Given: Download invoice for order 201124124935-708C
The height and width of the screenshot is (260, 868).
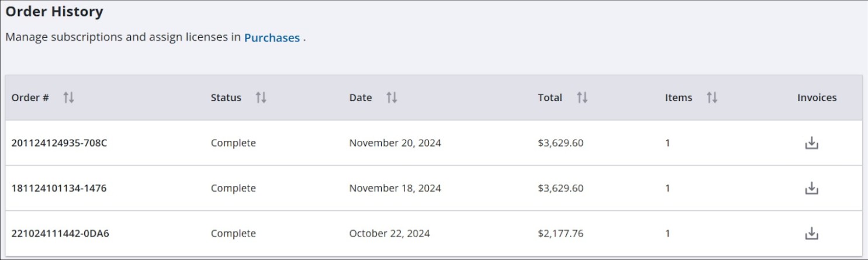Looking at the screenshot, I should click(811, 143).
